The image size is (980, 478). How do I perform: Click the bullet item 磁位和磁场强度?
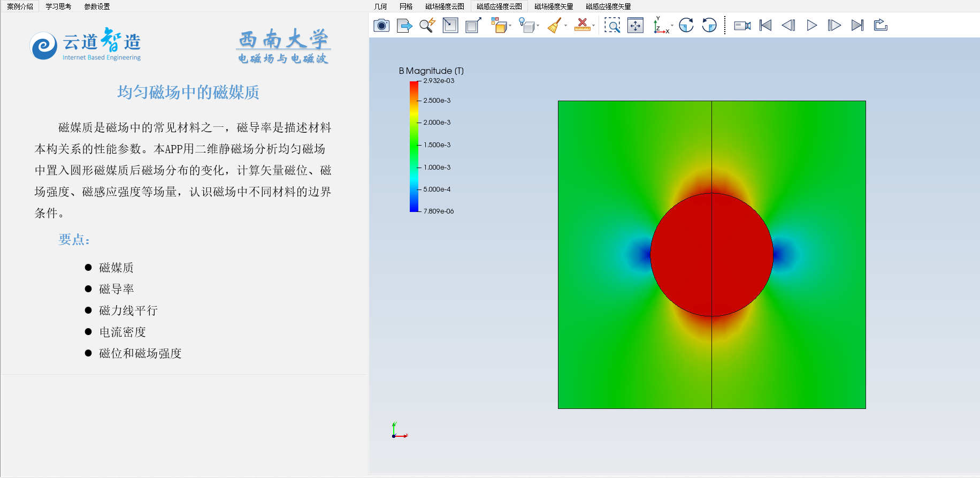pyautogui.click(x=140, y=353)
